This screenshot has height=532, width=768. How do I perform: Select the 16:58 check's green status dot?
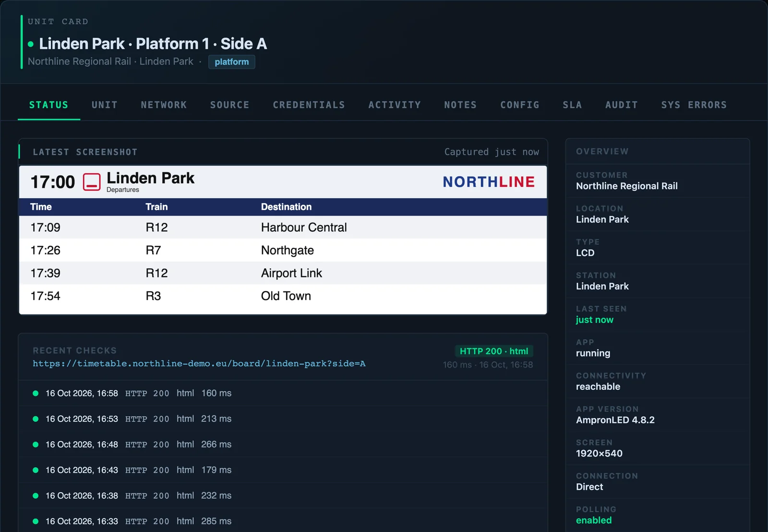click(36, 393)
